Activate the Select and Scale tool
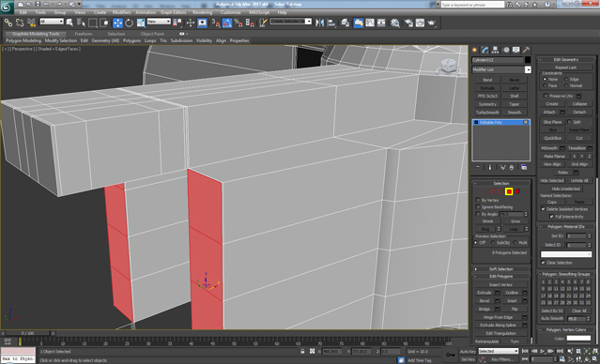 pos(141,23)
